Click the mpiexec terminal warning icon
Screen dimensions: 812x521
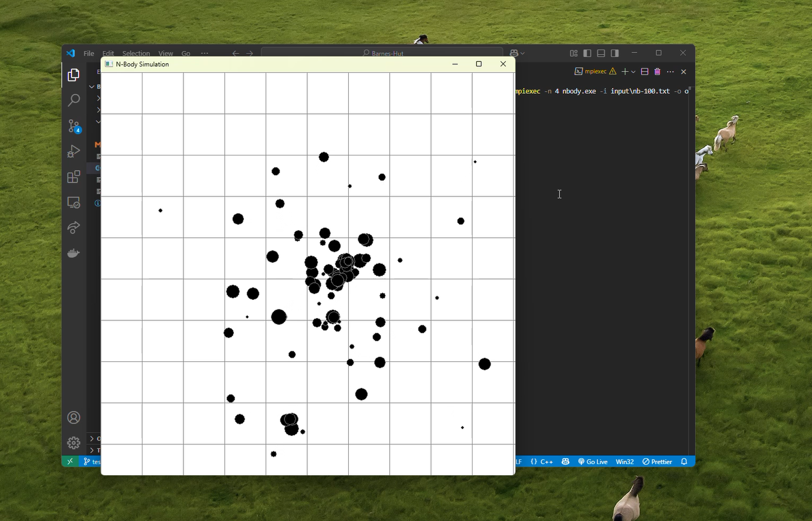(613, 72)
